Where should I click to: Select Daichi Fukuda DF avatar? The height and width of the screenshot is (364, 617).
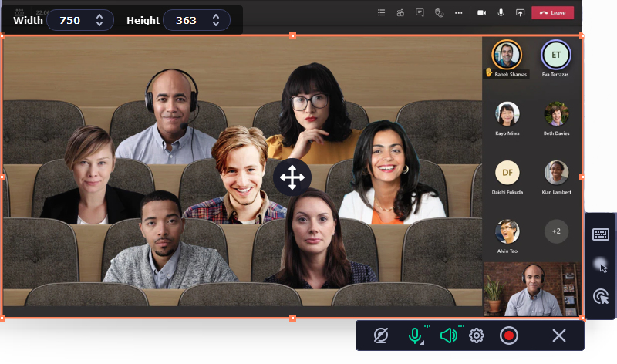coord(507,172)
